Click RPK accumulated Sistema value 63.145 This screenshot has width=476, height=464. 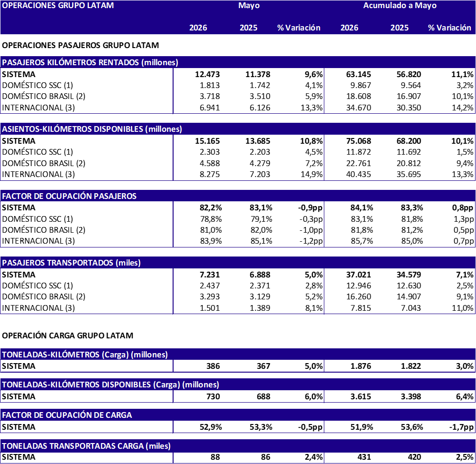click(359, 74)
